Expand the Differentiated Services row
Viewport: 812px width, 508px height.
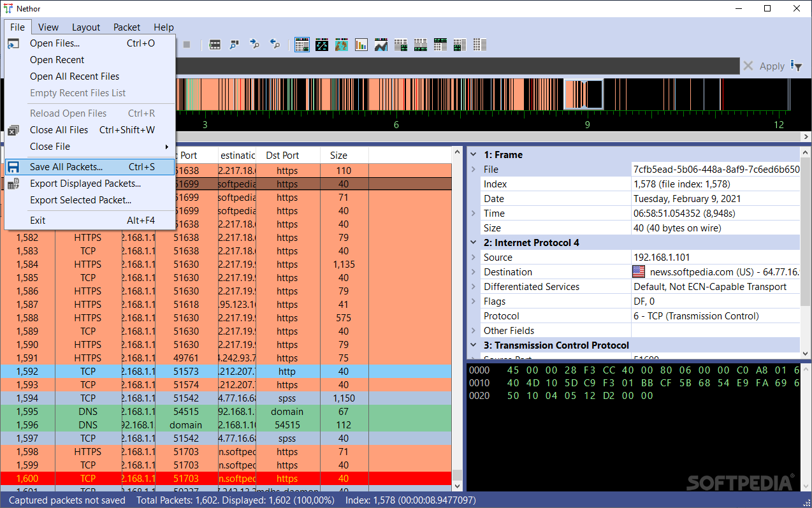(474, 287)
